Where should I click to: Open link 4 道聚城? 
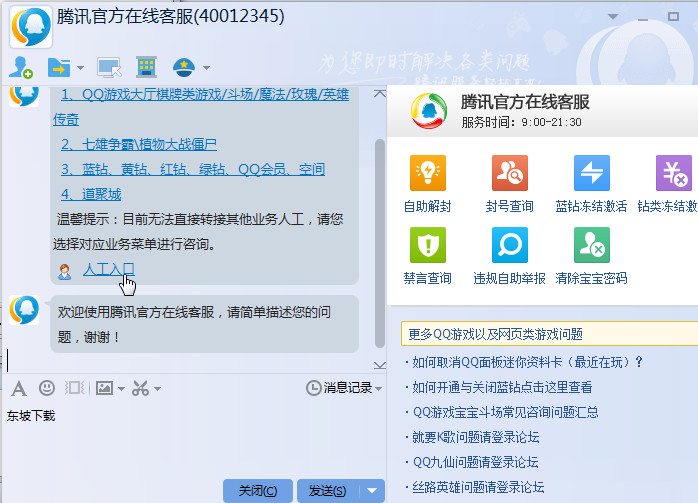[x=91, y=194]
